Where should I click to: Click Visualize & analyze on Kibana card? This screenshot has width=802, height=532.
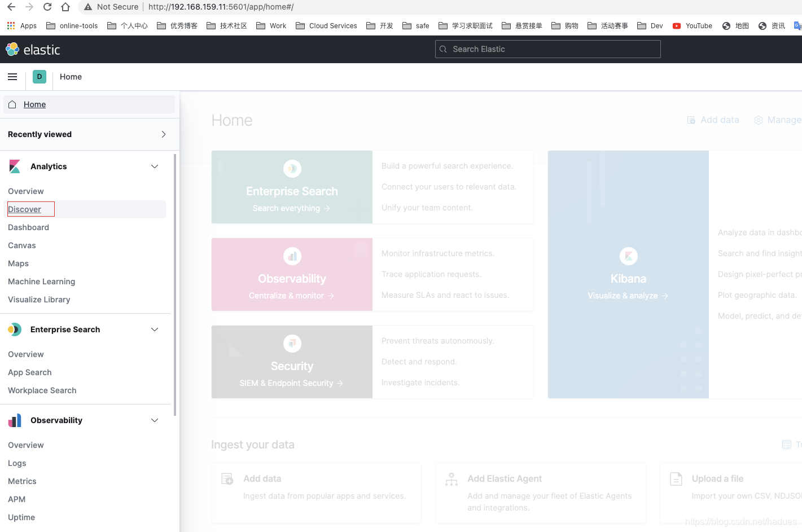[x=628, y=296]
